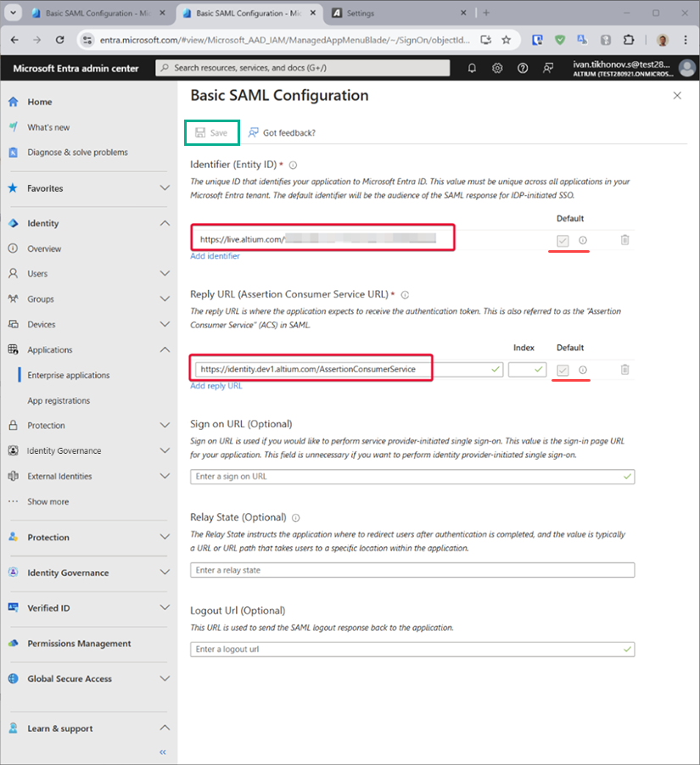The image size is (700, 765).
Task: Click the AssertionConsumerService reply URL field
Action: tap(349, 369)
